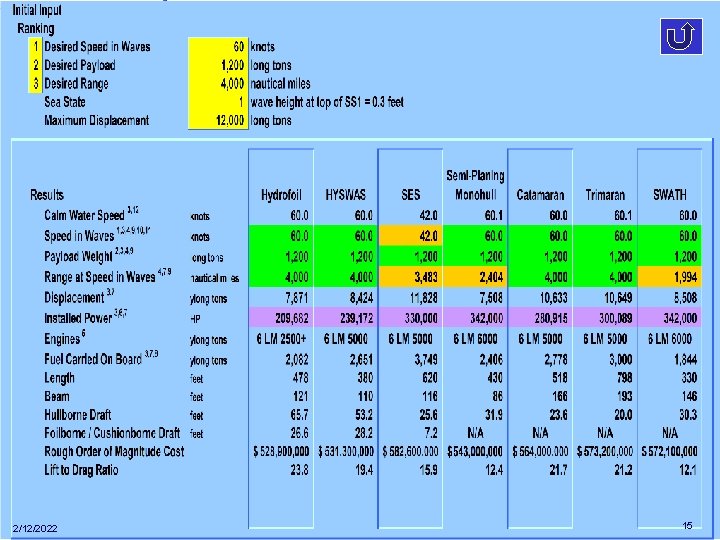Select the SWATH column header

[669, 195]
